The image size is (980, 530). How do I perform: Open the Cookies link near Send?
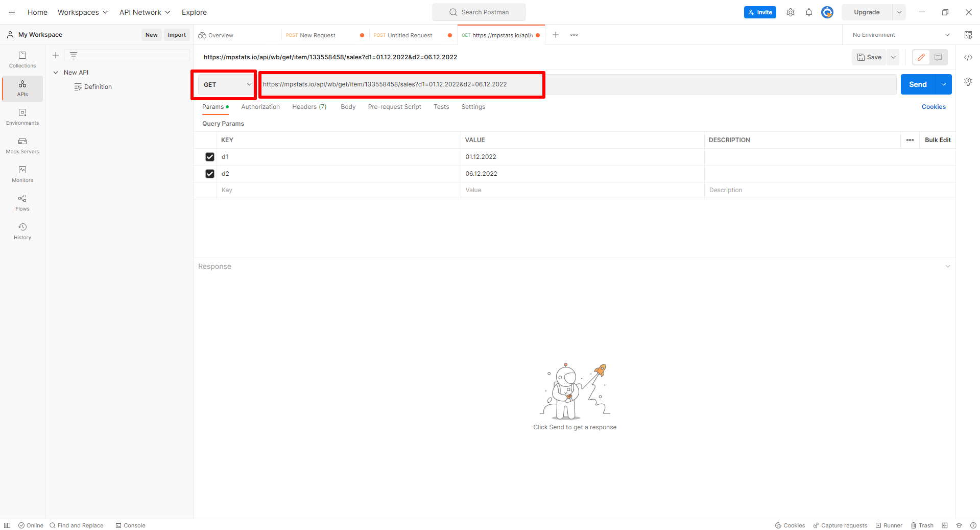click(x=934, y=107)
